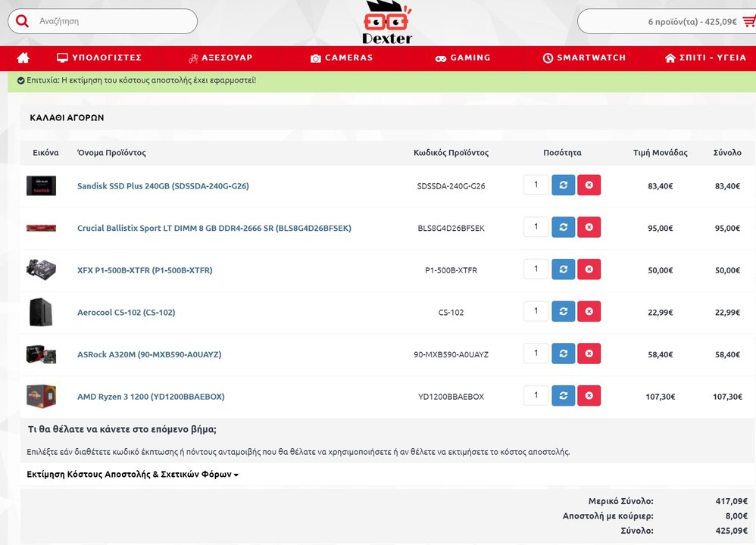Open the Sandisk SSD Plus 240GB product link
Image resolution: width=756 pixels, height=545 pixels.
click(x=163, y=186)
